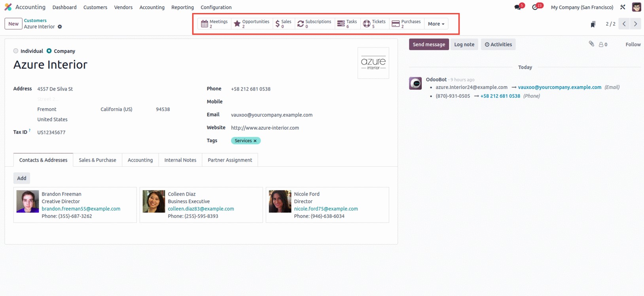Click the Phone field value
The height and width of the screenshot is (296, 644).
tap(251, 89)
